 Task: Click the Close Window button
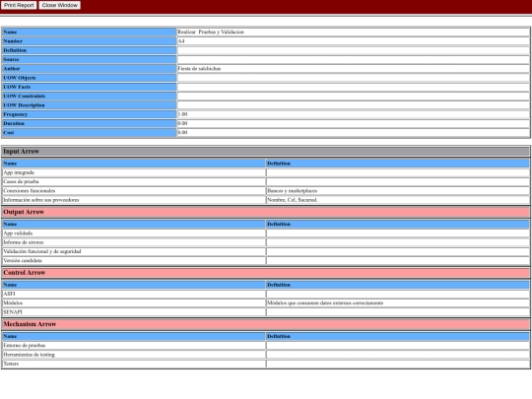click(60, 6)
